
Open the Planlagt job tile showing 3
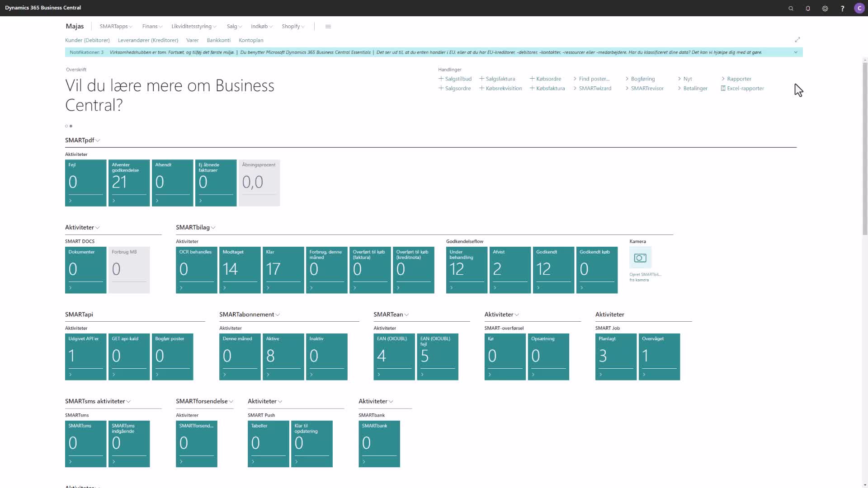616,357
